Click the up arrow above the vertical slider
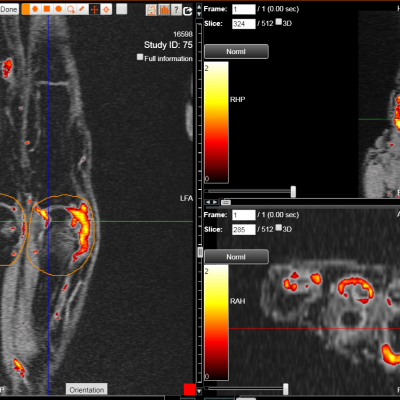Viewport: 400px width, 400px height. 199,7
